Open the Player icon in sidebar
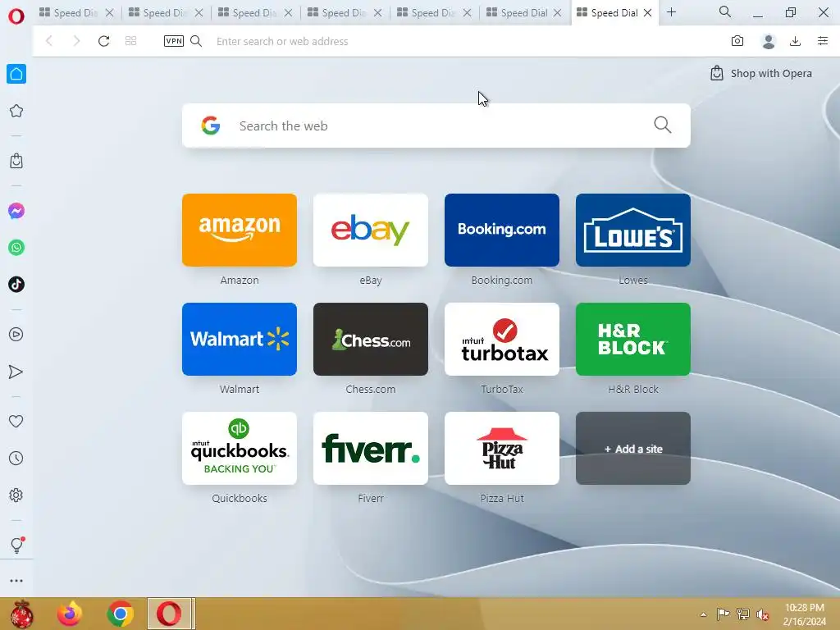The image size is (840, 630). (16, 335)
